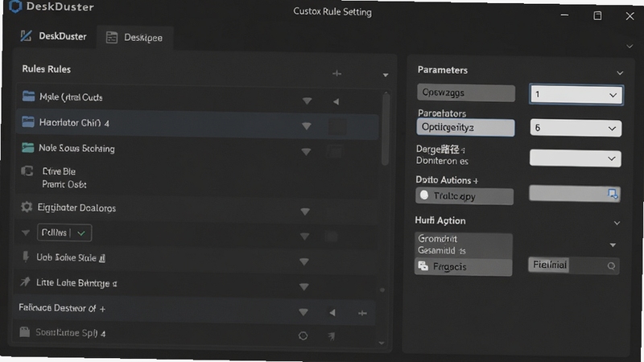Click the rules list scrollbar thumb

385,129
